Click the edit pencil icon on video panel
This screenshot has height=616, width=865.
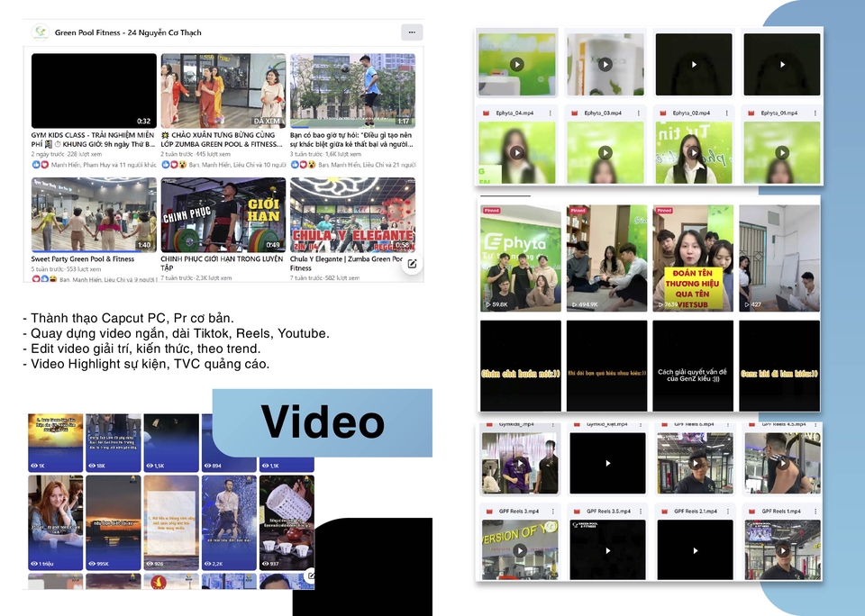coord(412,264)
